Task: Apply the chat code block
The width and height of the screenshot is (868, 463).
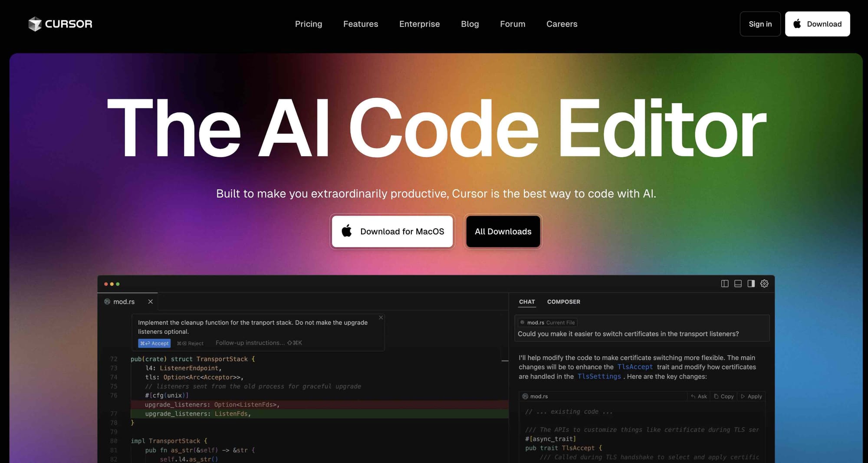Action: click(752, 397)
